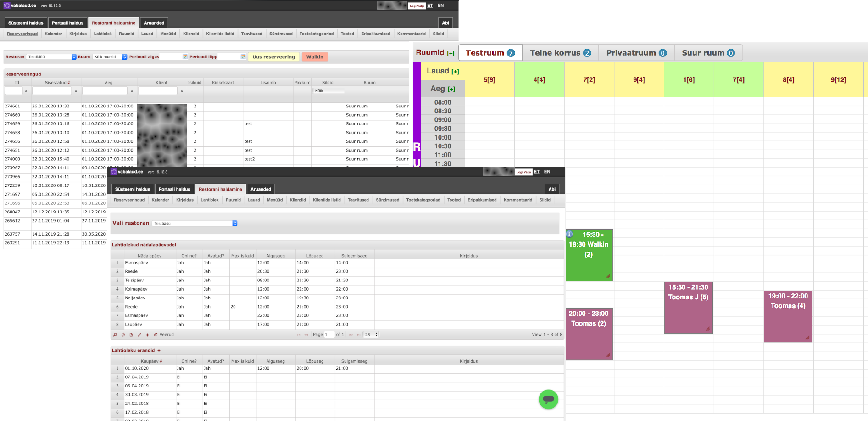
Task: Select the 19:00 - 22:00 Toomas (4) reservation block
Action: pyautogui.click(x=788, y=316)
